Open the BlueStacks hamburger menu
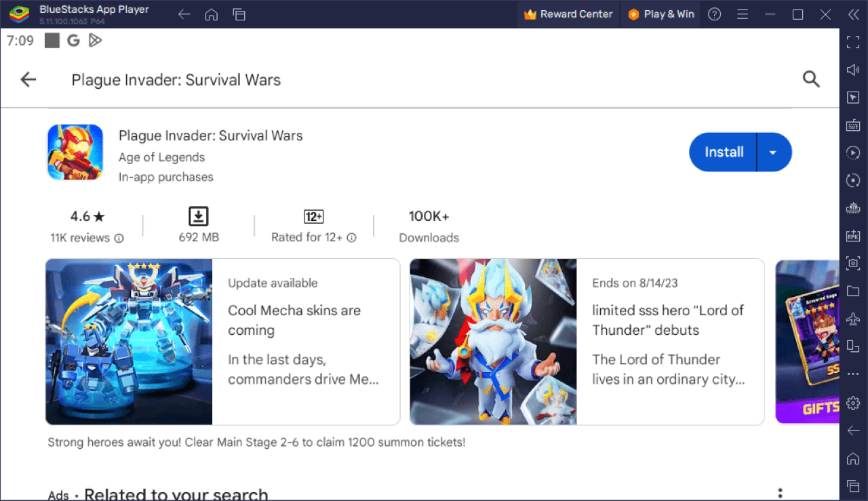The image size is (868, 501). pyautogui.click(x=743, y=14)
